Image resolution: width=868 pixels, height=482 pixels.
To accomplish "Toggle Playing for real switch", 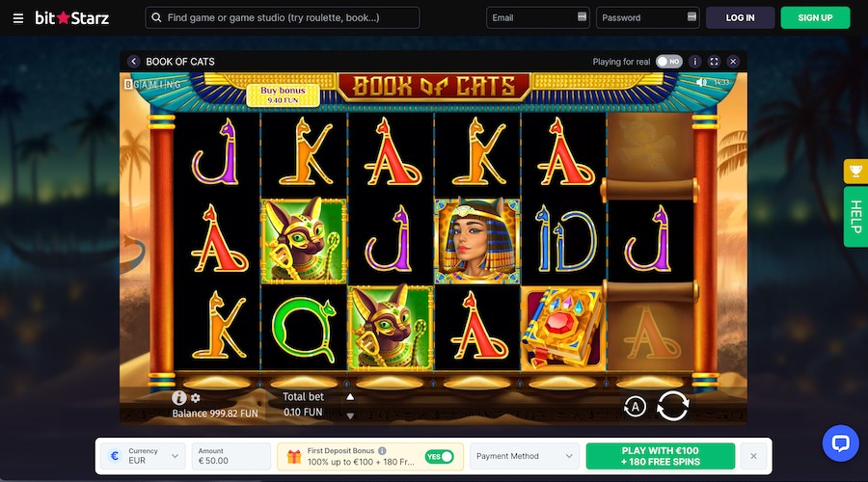I will pyautogui.click(x=669, y=62).
